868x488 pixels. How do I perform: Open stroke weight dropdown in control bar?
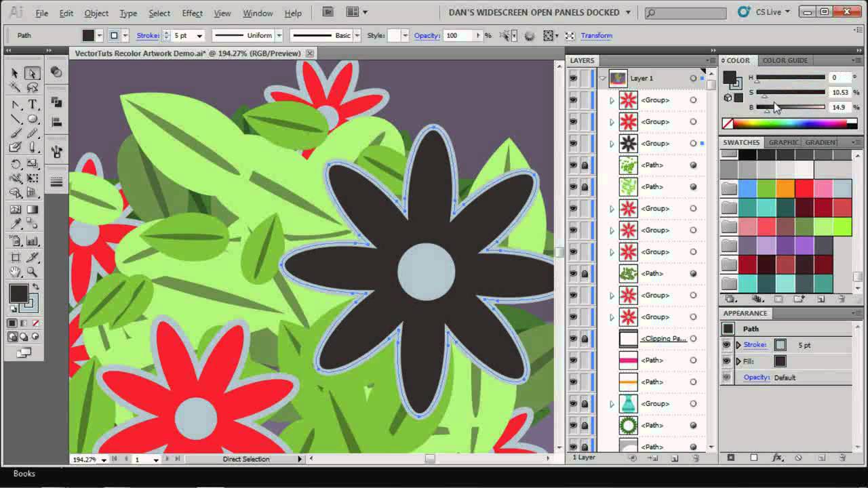pos(199,36)
